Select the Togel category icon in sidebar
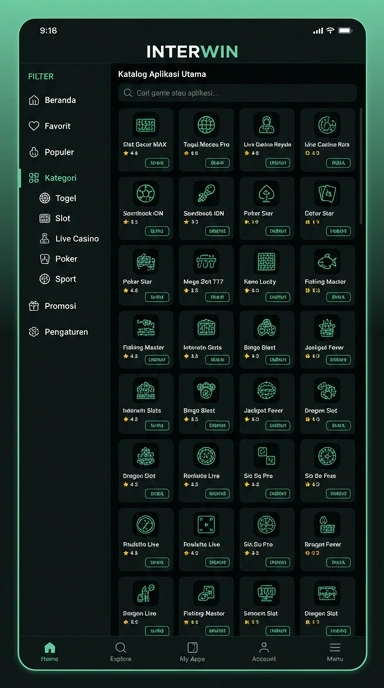 coord(45,198)
